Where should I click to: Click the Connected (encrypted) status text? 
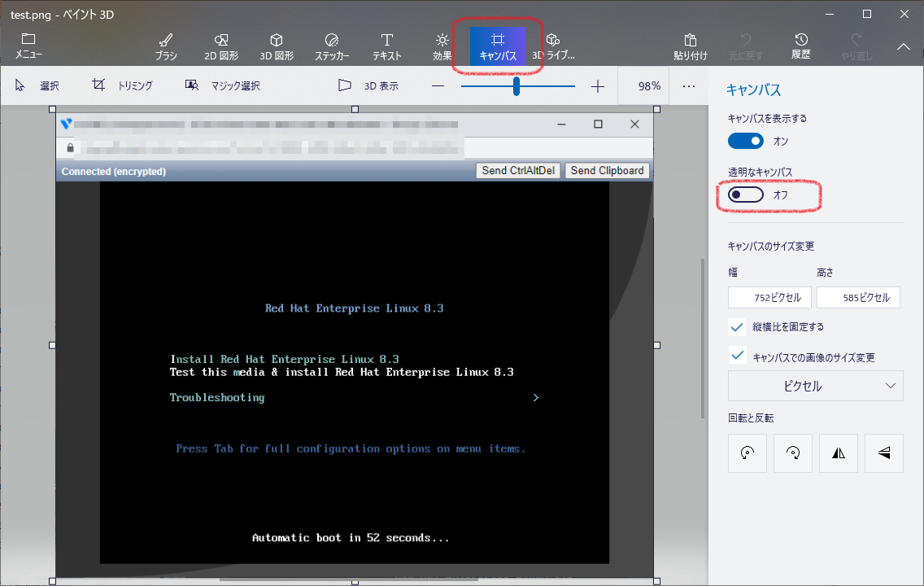(x=114, y=172)
